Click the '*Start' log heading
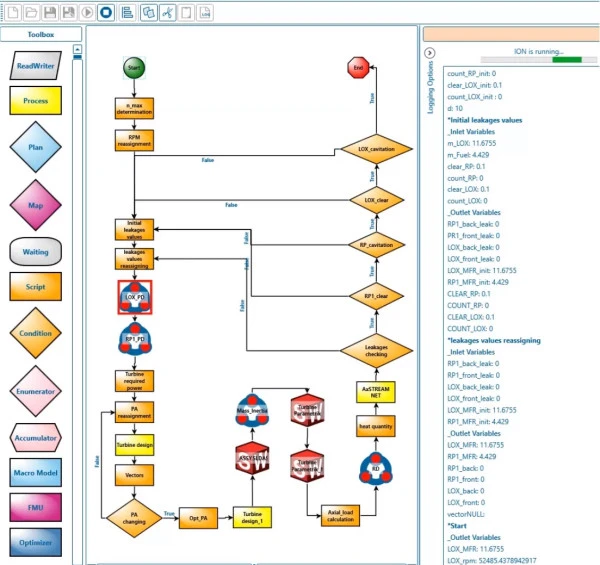The width and height of the screenshot is (600, 565). click(457, 526)
